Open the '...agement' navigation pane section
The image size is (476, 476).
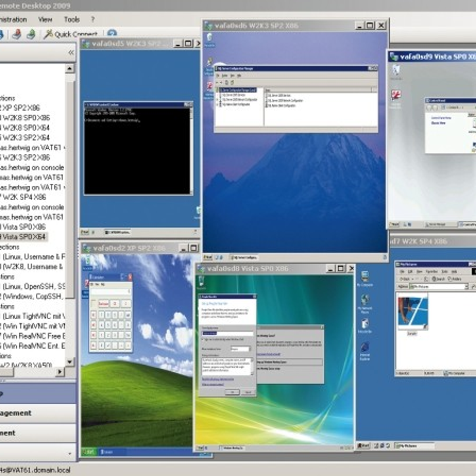[x=38, y=413]
